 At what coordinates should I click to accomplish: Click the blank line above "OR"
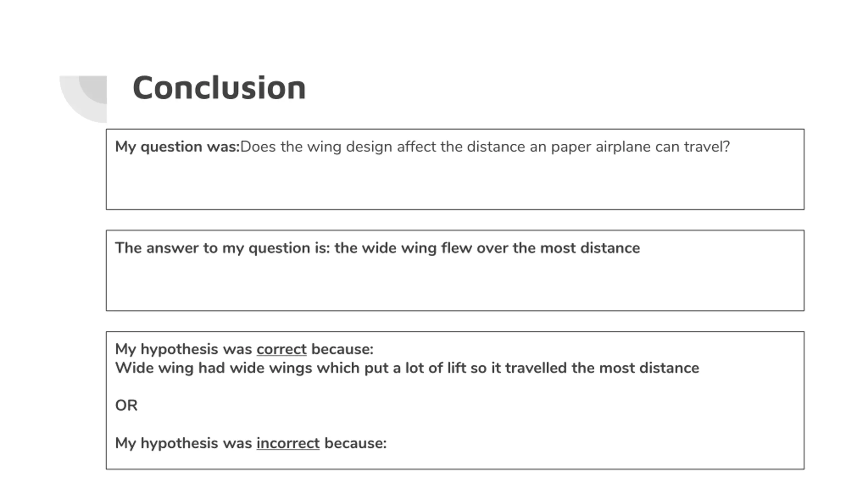tap(455, 387)
